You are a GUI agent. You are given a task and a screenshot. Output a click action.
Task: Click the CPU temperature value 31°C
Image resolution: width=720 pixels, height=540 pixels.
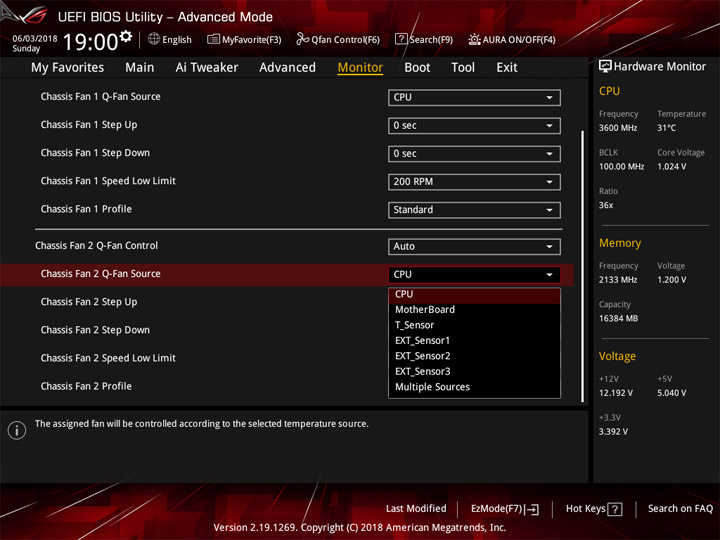click(x=666, y=128)
